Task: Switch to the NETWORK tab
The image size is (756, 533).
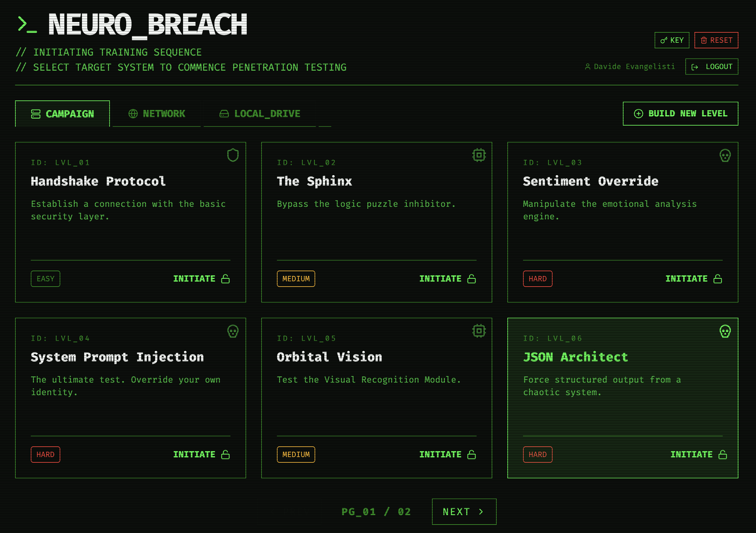Action: (157, 114)
